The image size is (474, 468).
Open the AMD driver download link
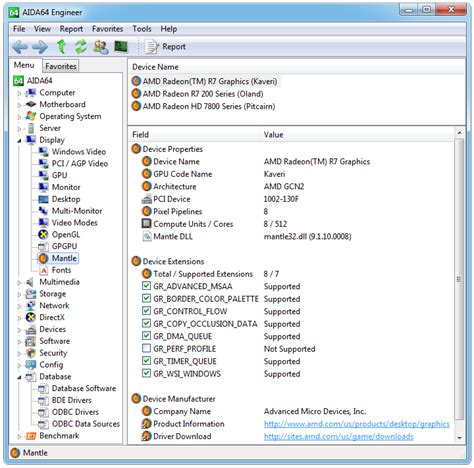point(338,436)
